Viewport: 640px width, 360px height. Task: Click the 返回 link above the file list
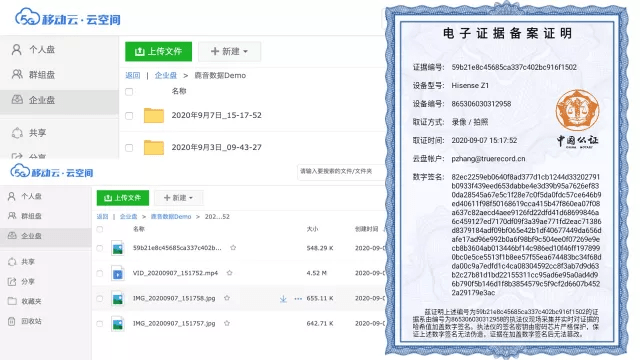(x=102, y=217)
